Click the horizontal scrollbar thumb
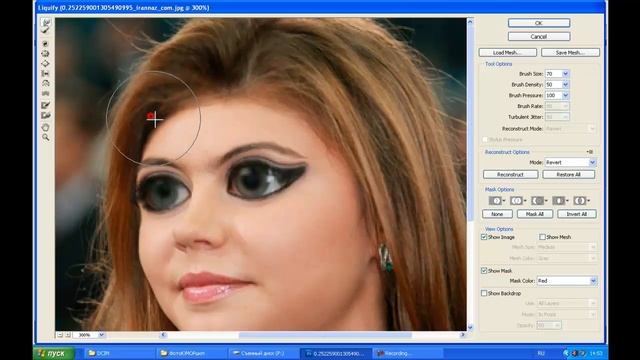 click(x=325, y=335)
